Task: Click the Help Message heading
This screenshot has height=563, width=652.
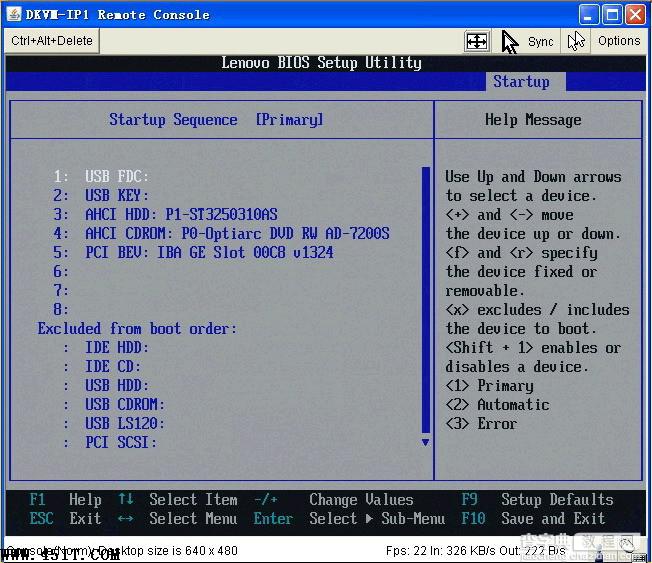Action: point(533,120)
